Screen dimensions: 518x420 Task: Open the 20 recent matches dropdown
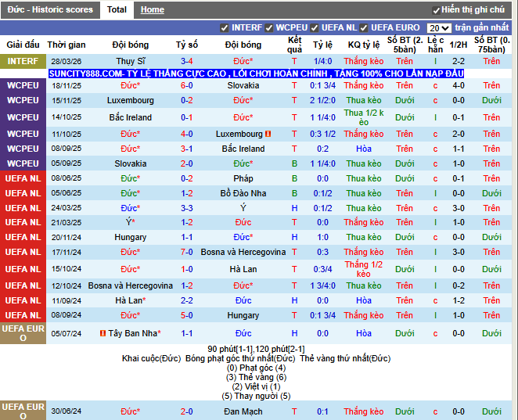(438, 27)
